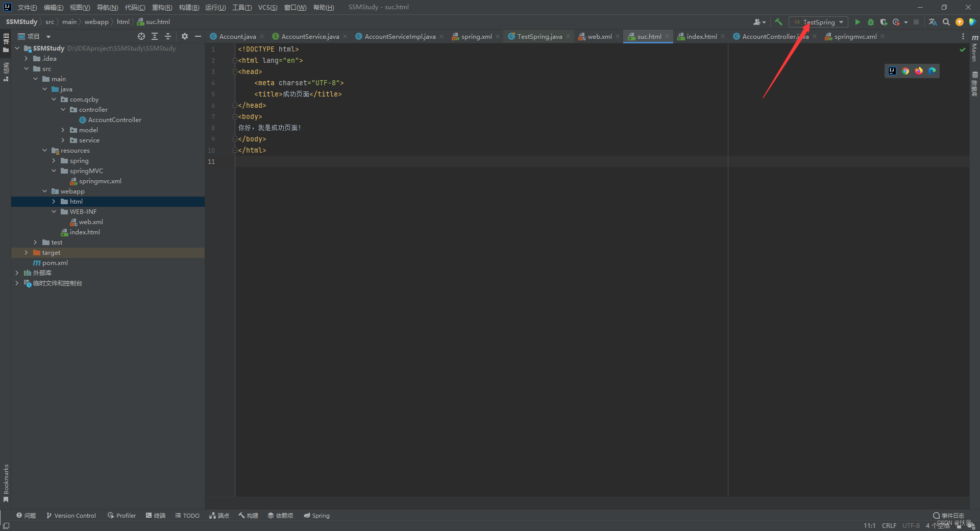Preview the page in the Firefox browser icon
The width and height of the screenshot is (980, 531).
pyautogui.click(x=919, y=71)
